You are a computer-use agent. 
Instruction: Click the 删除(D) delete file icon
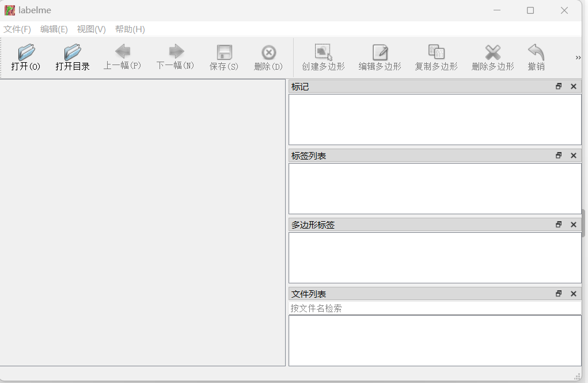pyautogui.click(x=268, y=52)
